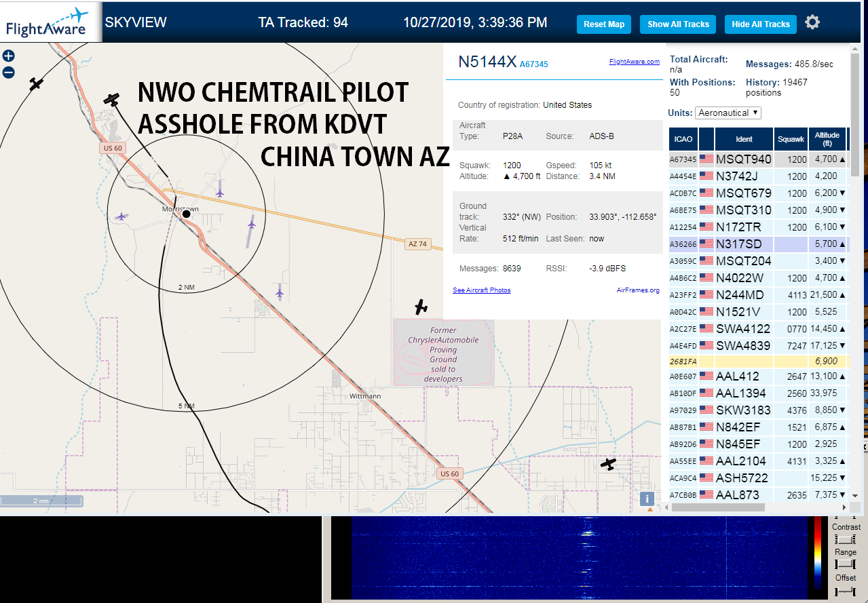Sort table by Ident column

coord(744,139)
